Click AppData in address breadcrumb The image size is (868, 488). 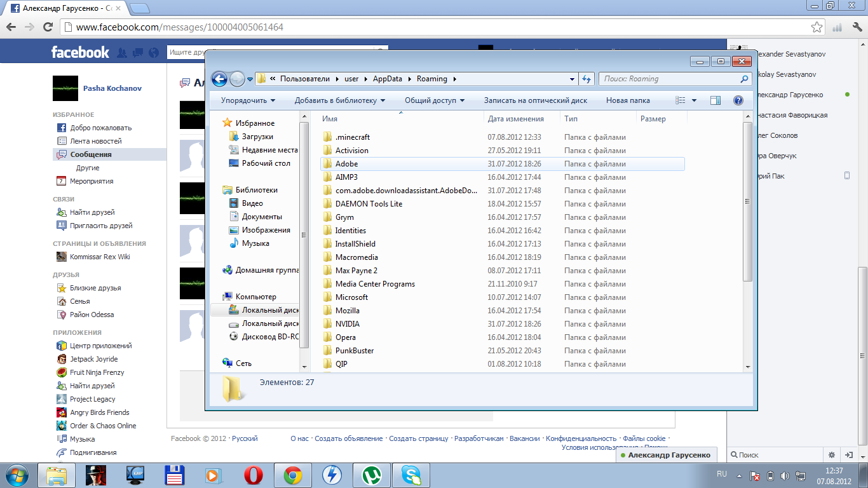pyautogui.click(x=388, y=79)
